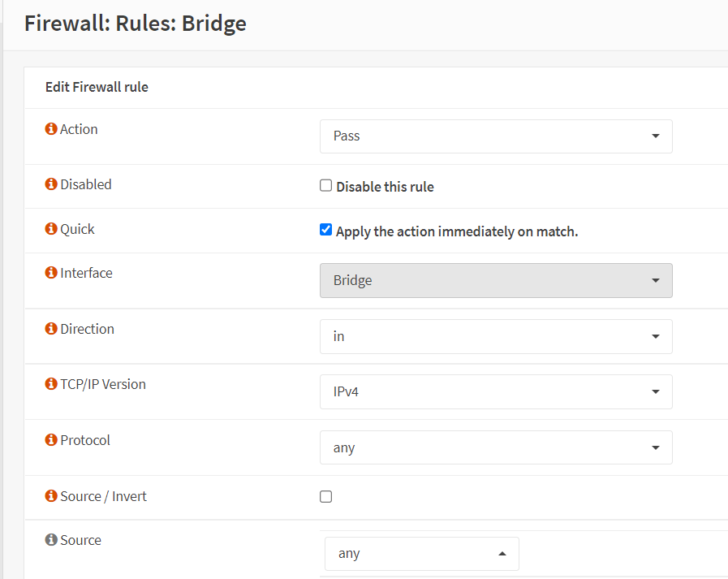Open help icon for Direction
Image resolution: width=728 pixels, height=579 pixels.
(51, 329)
